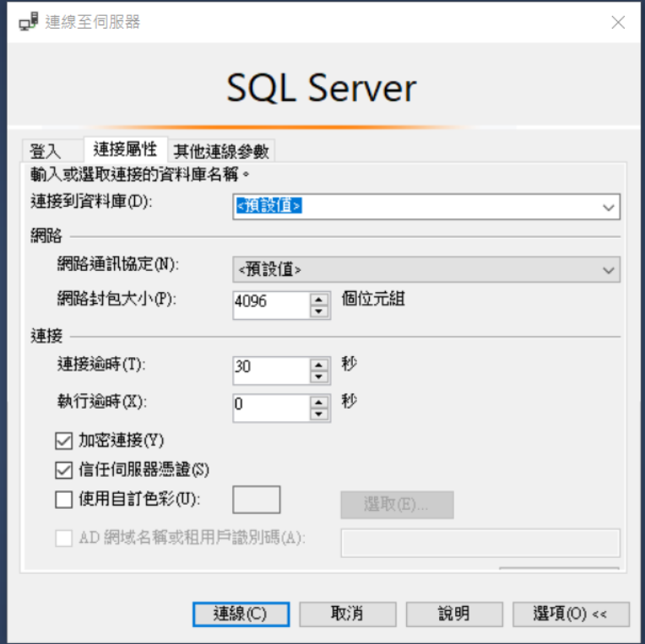Expand the 連接到資料庫 dropdown arrow
The width and height of the screenshot is (645, 644).
click(609, 207)
